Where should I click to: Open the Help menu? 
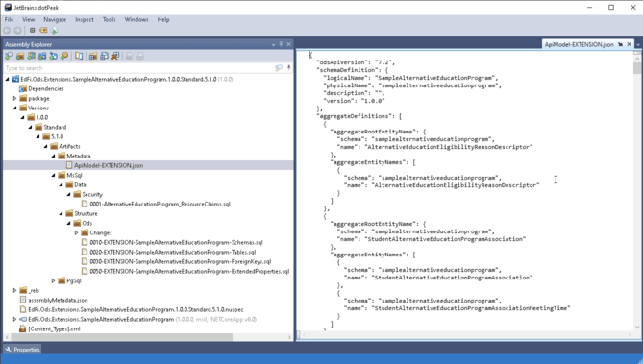[163, 19]
